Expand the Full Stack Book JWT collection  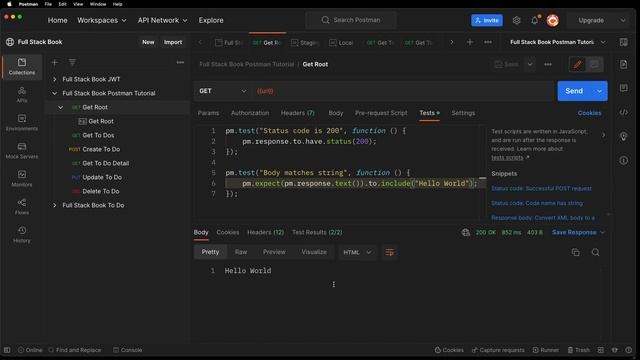(x=54, y=79)
